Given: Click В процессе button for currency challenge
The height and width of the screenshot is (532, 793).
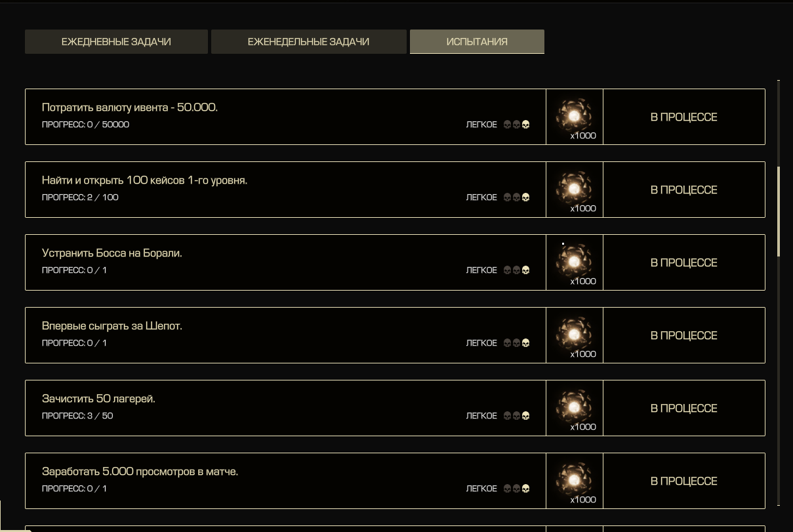Looking at the screenshot, I should [x=684, y=117].
